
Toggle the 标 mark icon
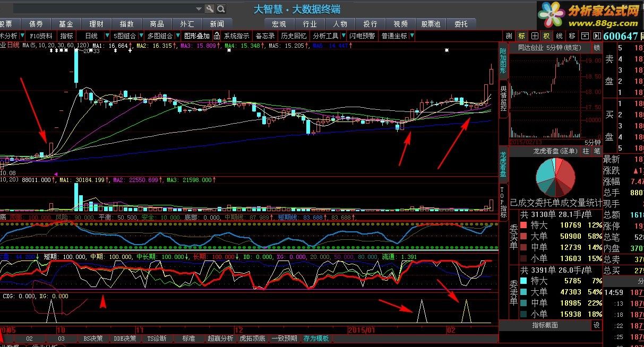coord(522,36)
